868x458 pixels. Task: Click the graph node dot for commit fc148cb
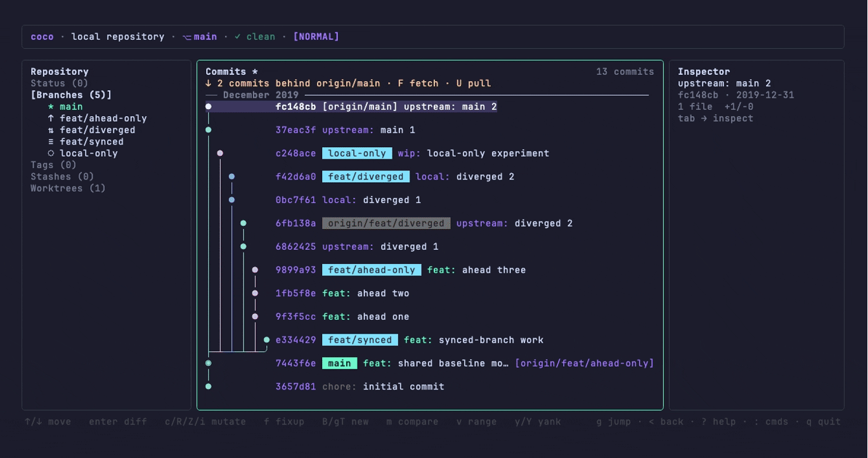pyautogui.click(x=209, y=107)
